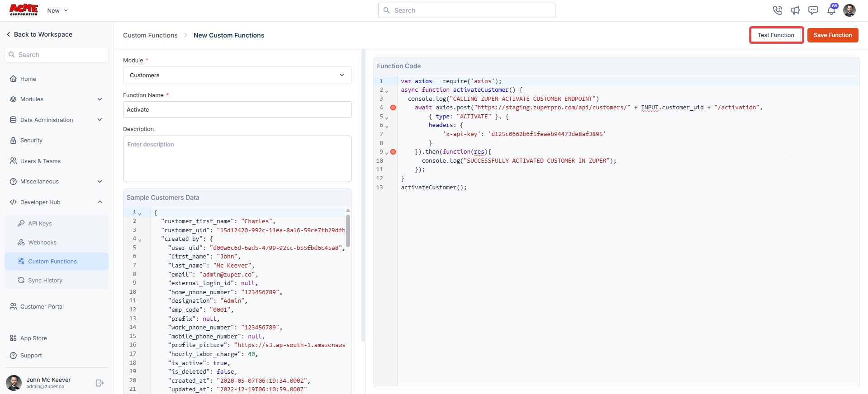
Task: Expand the Miscellaneous section chevron
Action: coord(100,182)
